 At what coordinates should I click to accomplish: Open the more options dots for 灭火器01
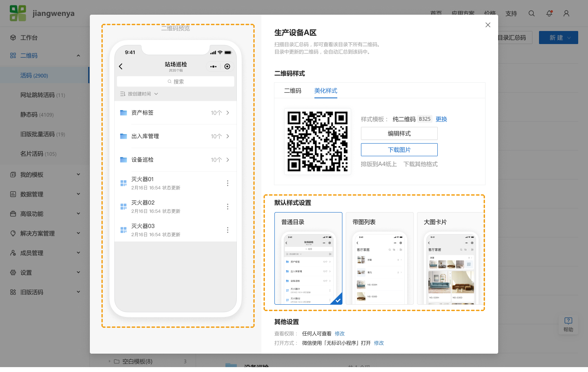tap(227, 183)
